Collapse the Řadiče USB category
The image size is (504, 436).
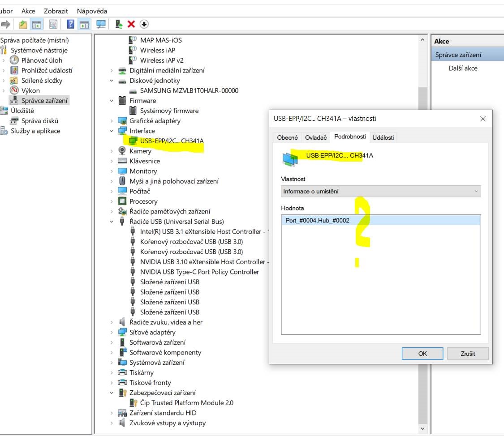[112, 222]
